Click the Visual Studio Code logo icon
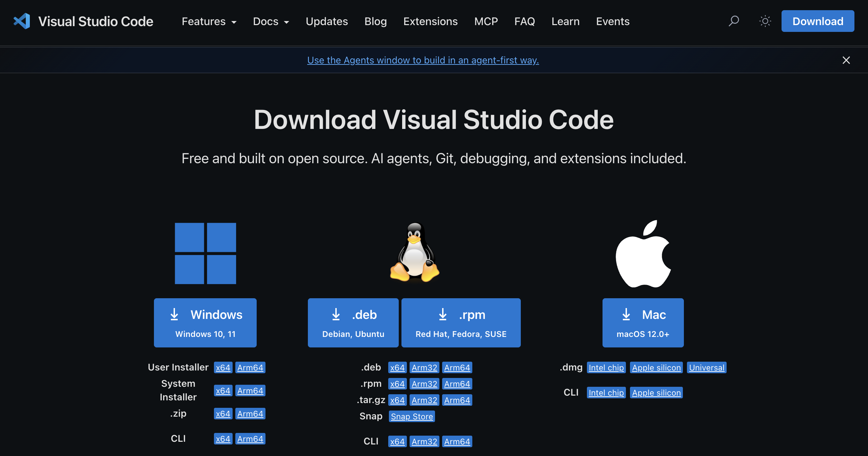868x456 pixels. click(x=22, y=21)
